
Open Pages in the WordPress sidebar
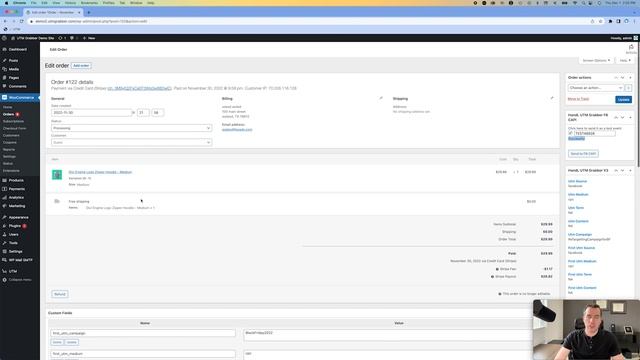click(13, 78)
